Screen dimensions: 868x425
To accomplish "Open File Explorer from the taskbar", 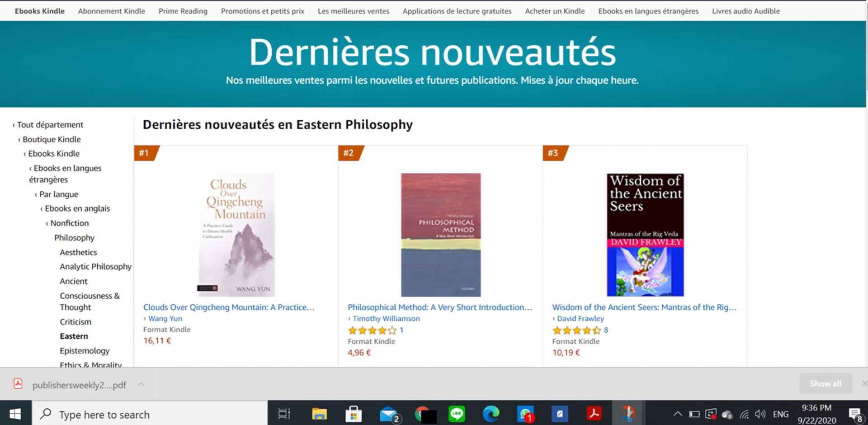I will [x=319, y=414].
